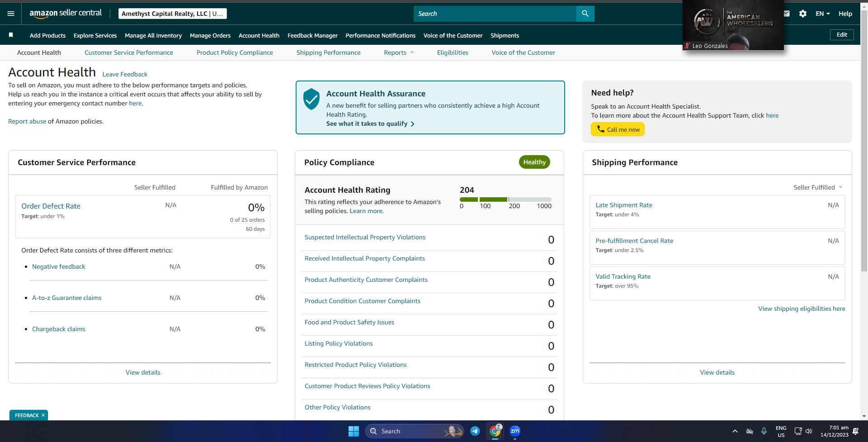The width and height of the screenshot is (868, 442).
Task: Click the Leo Gonzales video thumbnail
Action: [733, 25]
